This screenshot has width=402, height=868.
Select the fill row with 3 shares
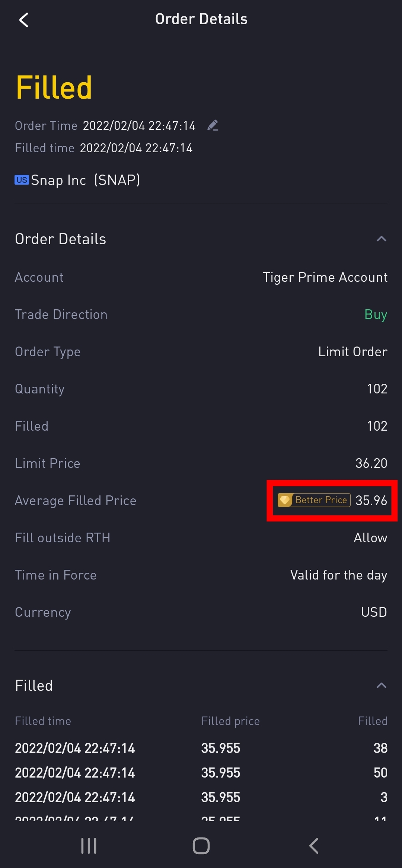(x=201, y=797)
